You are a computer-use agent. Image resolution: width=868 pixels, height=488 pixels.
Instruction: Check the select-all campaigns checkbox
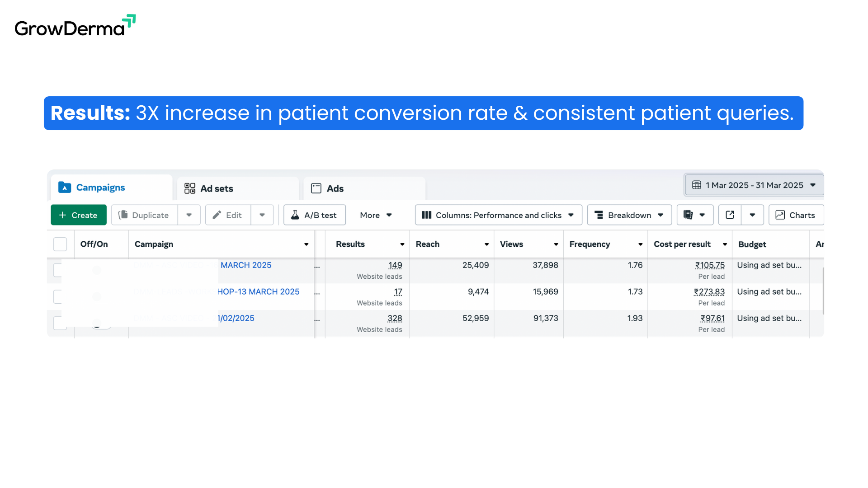60,244
